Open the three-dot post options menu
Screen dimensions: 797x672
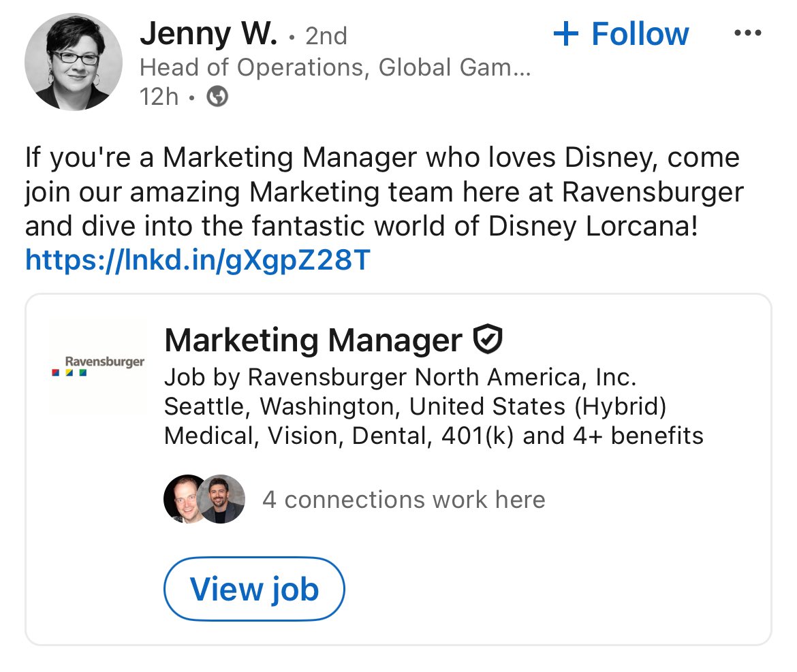coord(748,33)
